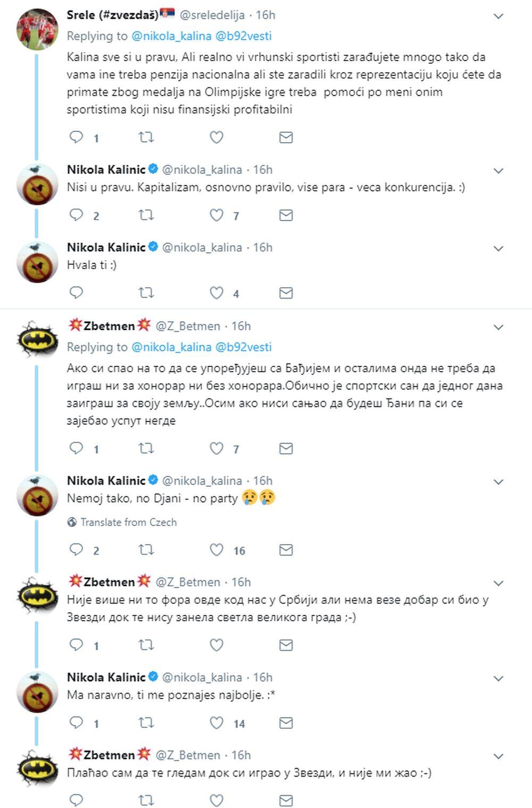
Task: Reply to 'Ma naravno, ti me poznajes najbolje' tweet
Action: pos(77,723)
